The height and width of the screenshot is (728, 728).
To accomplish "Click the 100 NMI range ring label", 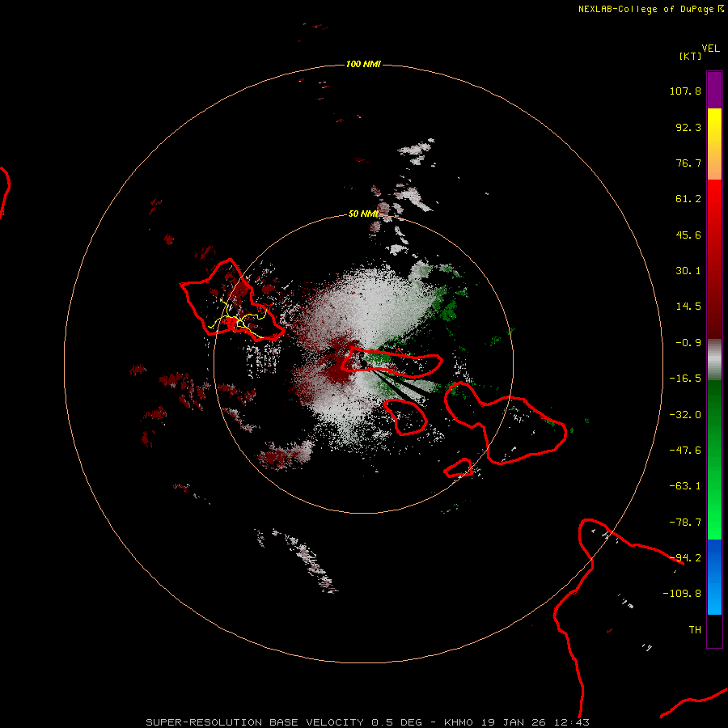I will pyautogui.click(x=363, y=64).
